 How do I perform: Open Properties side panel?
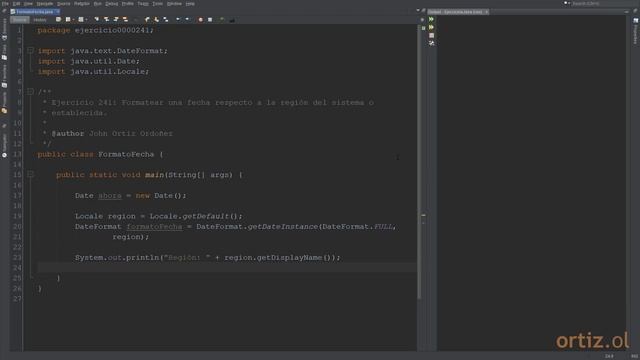[636, 31]
